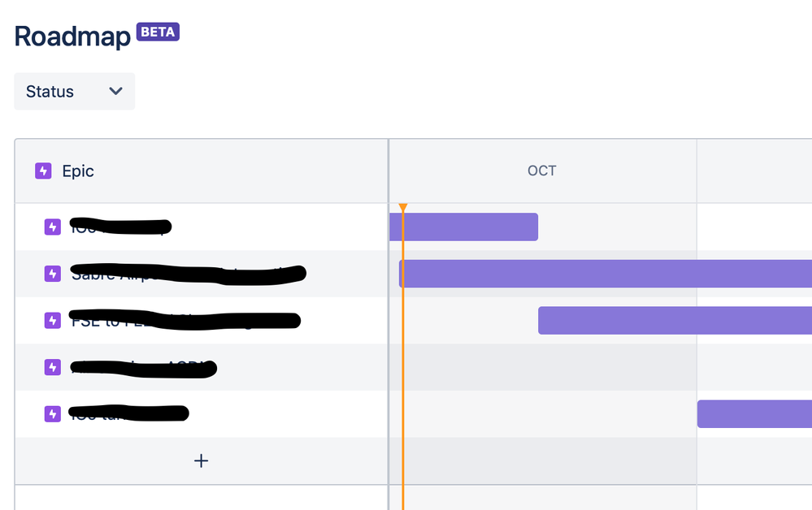Add a new epic with the plus button
The image size is (812, 510).
coord(200,460)
